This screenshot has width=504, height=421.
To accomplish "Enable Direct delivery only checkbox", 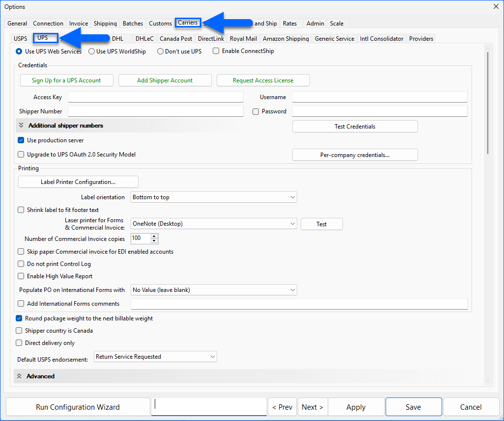I will 19,343.
